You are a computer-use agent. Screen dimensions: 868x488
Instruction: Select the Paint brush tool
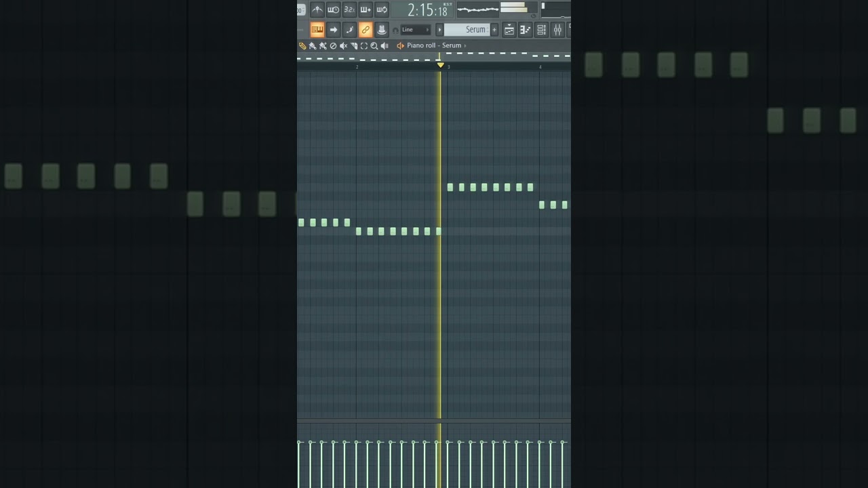313,45
